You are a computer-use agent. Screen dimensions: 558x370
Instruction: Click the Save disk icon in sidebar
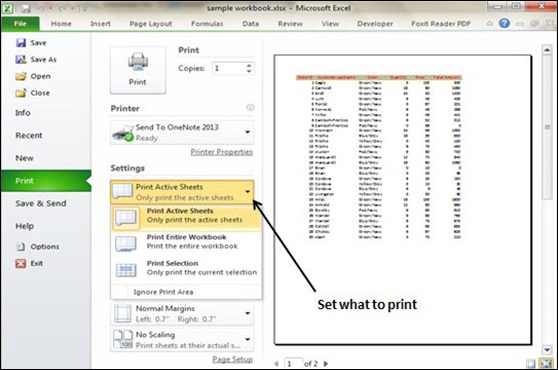point(21,43)
